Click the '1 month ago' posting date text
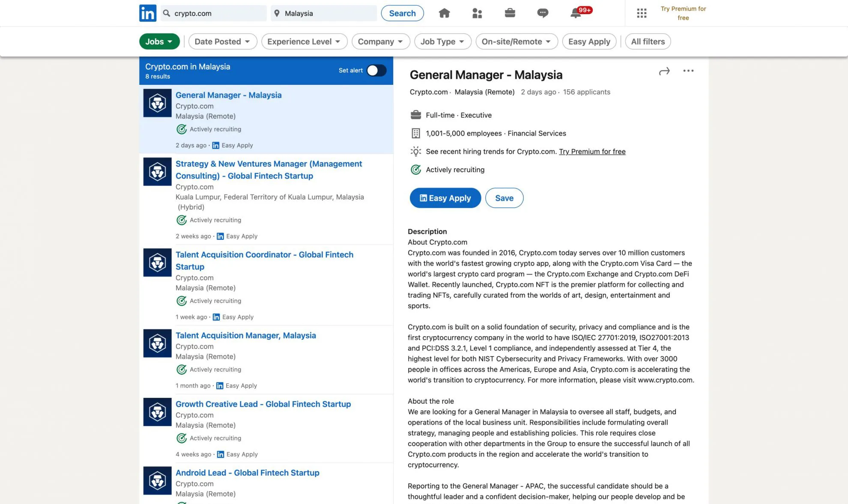This screenshot has width=848, height=504. tap(193, 386)
